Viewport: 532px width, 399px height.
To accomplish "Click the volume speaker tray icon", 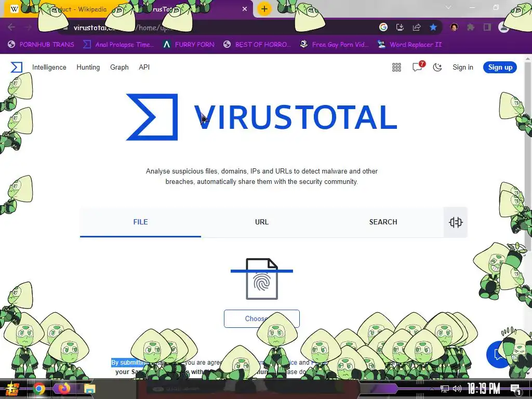I will (x=457, y=389).
